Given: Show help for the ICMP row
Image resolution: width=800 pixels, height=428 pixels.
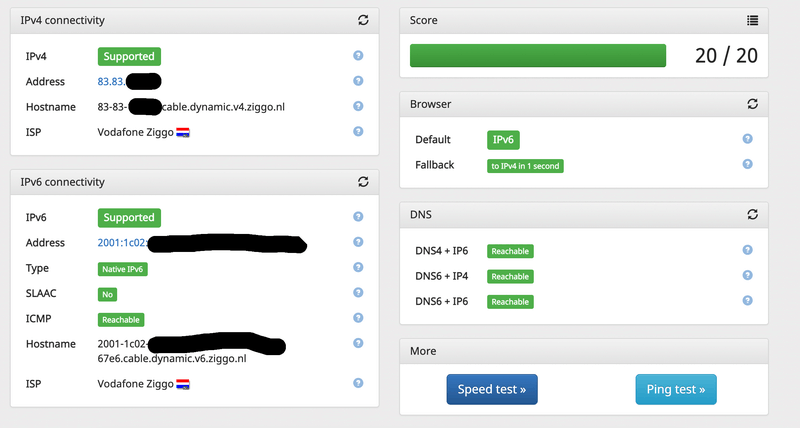Looking at the screenshot, I should click(x=358, y=319).
